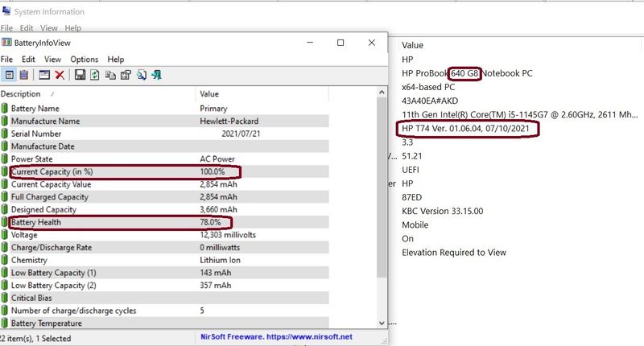This screenshot has width=644, height=346.
Task: Click the KBC Version 33.15.00 value
Action: (x=442, y=211)
